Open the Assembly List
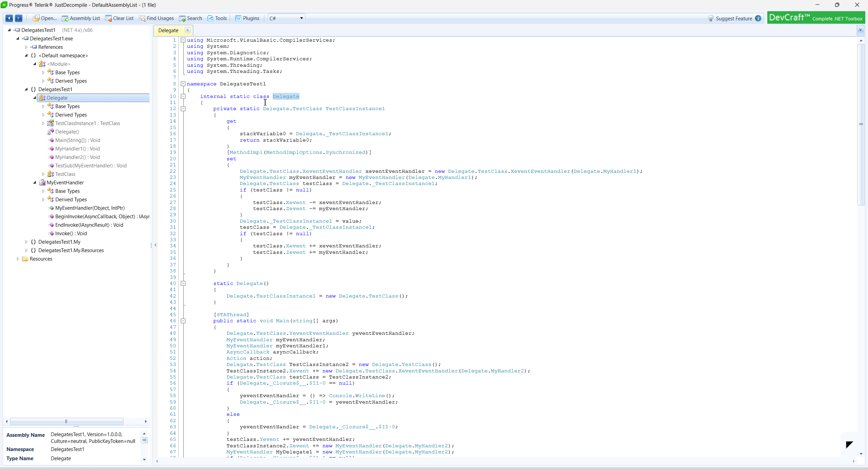 tap(81, 18)
